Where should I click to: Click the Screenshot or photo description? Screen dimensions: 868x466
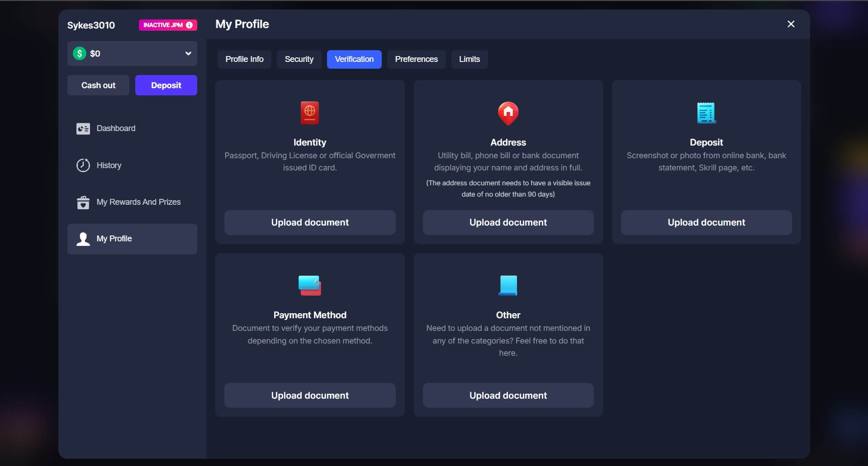point(706,161)
